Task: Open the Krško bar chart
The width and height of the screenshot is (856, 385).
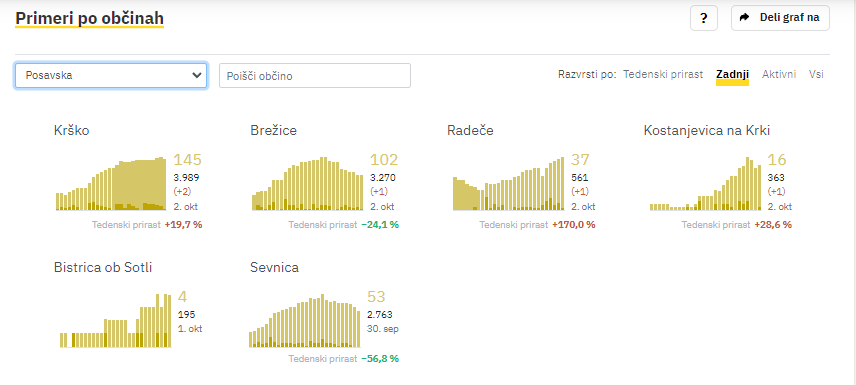Action: click(111, 183)
